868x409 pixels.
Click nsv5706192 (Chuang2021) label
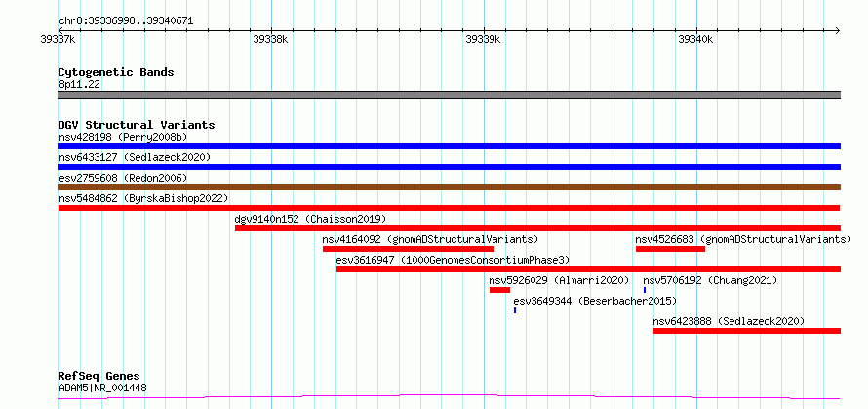coord(710,280)
